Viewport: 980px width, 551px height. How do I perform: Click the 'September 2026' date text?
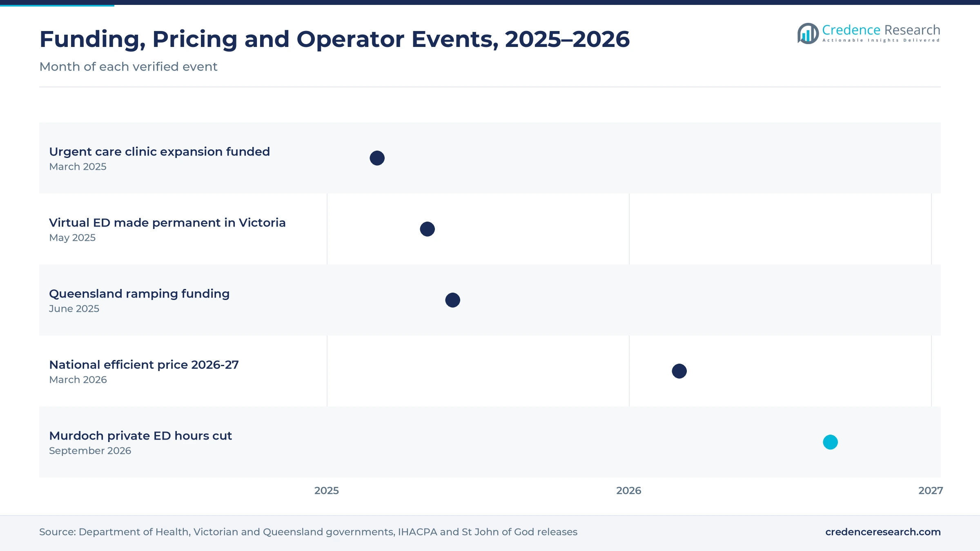click(x=90, y=451)
